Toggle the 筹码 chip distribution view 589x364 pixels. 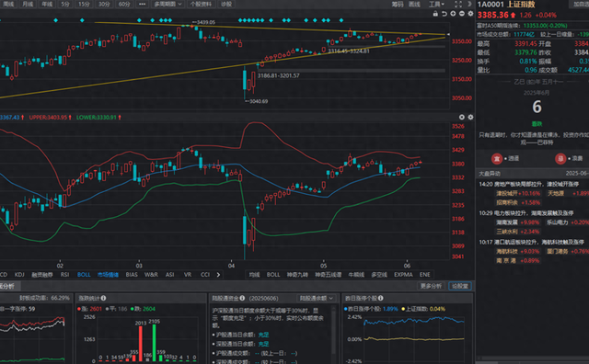pos(398,4)
